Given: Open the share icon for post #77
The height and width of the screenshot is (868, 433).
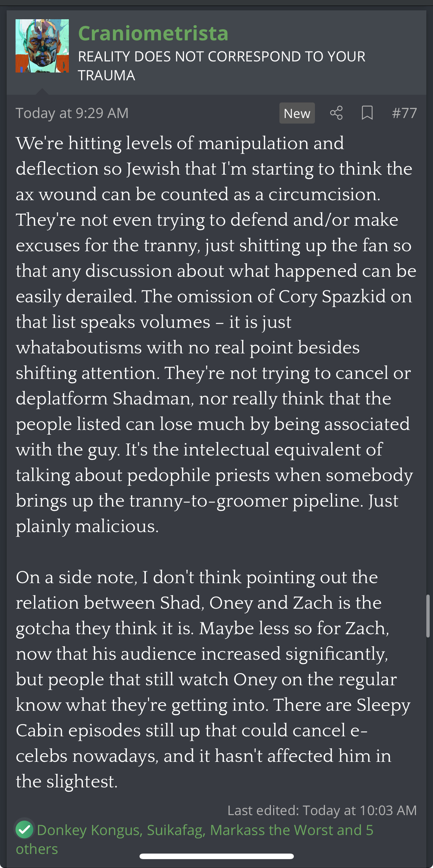Looking at the screenshot, I should [x=336, y=113].
